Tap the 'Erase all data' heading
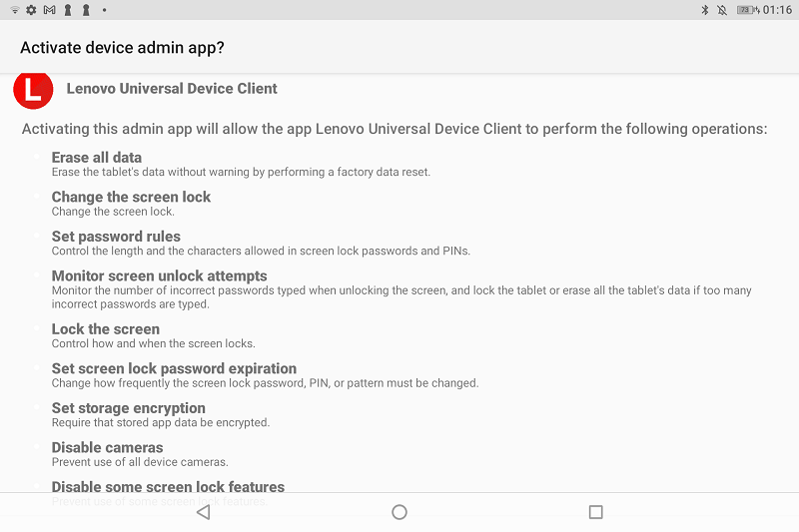799x532 pixels. 97,158
